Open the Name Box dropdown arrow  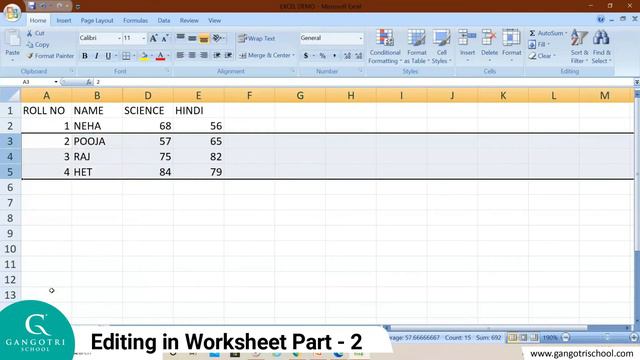pyautogui.click(x=56, y=82)
